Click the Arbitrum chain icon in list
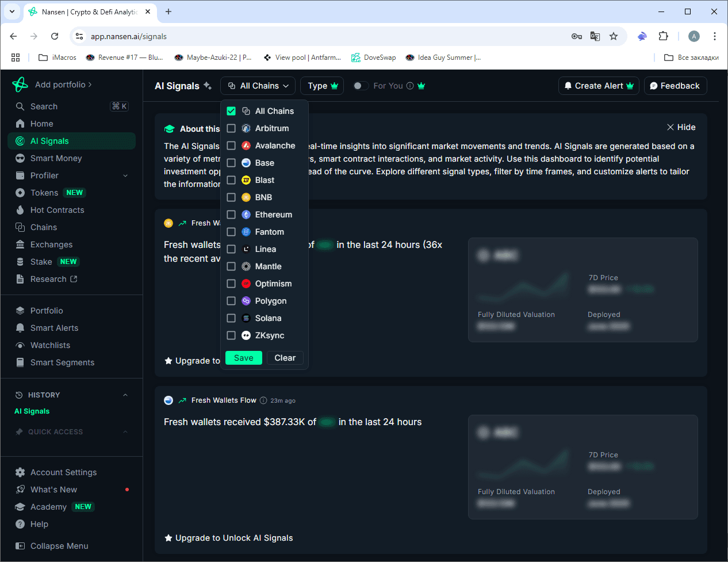This screenshot has height=562, width=728. coord(246,128)
